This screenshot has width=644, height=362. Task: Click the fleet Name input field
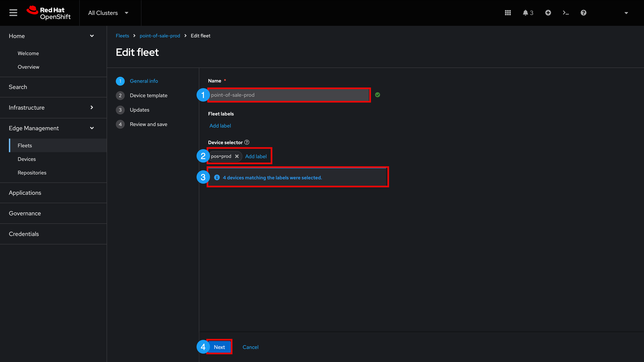pyautogui.click(x=288, y=95)
